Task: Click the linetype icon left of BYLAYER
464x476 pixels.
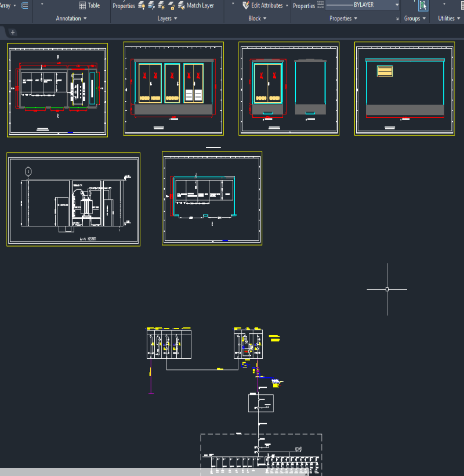Action: 320,5
